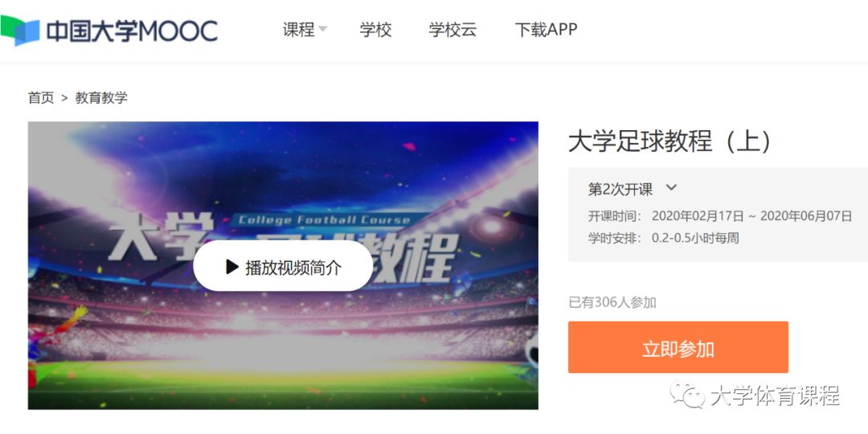Expand the arrow next to 课程
Viewport: 868px width, 434px height.
[x=323, y=29]
